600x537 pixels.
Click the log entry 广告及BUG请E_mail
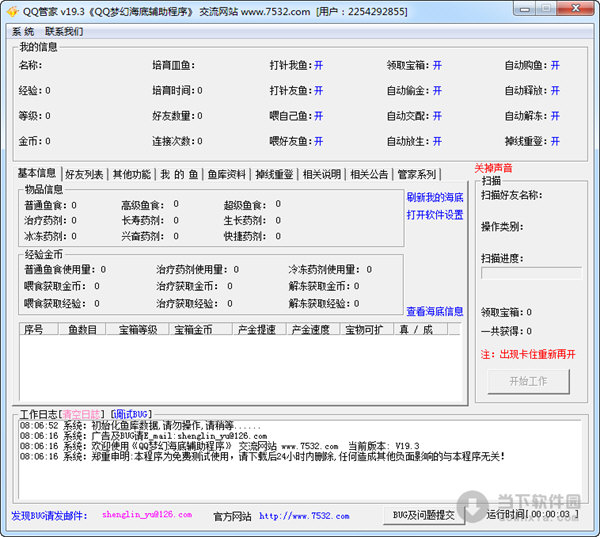click(x=143, y=436)
